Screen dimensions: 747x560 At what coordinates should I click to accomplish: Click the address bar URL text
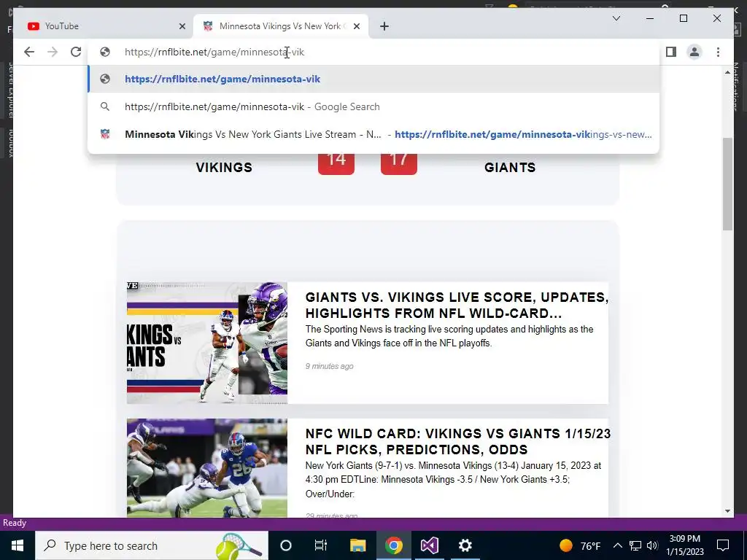pos(214,52)
